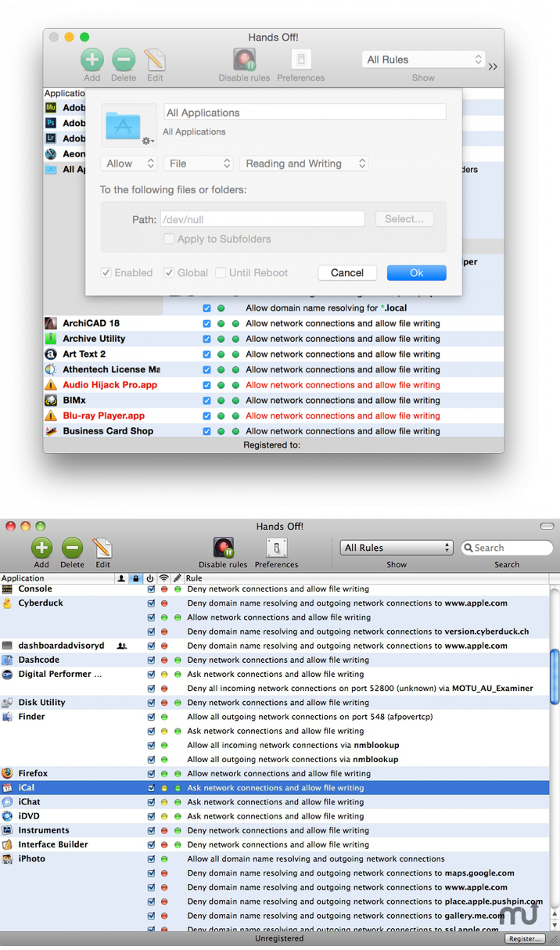Screen dimensions: 560x950
Task: Click Delete icon in lower Hands Off! window
Action: point(72,548)
